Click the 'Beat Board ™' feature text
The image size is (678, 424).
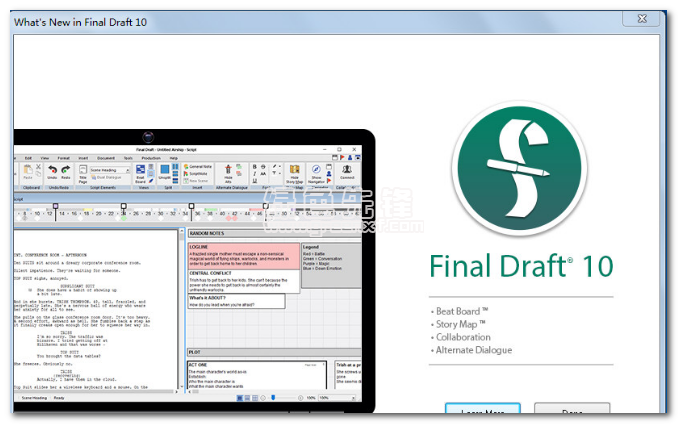[x=462, y=311]
